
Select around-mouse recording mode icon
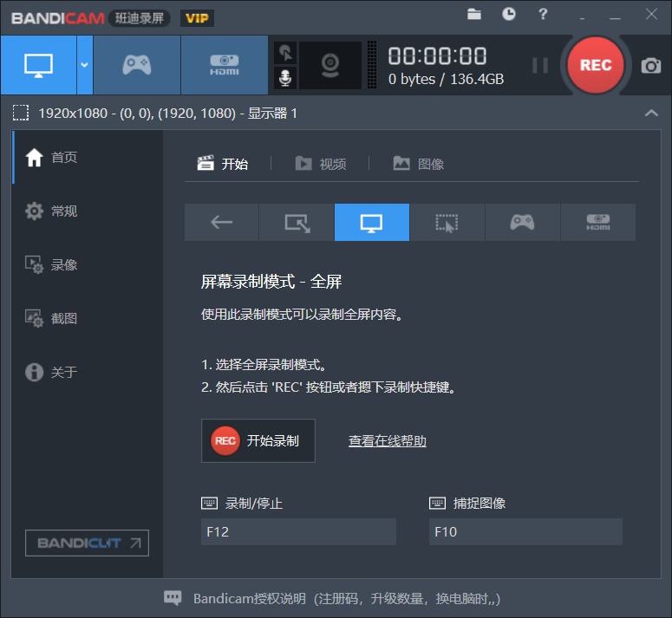click(x=447, y=222)
